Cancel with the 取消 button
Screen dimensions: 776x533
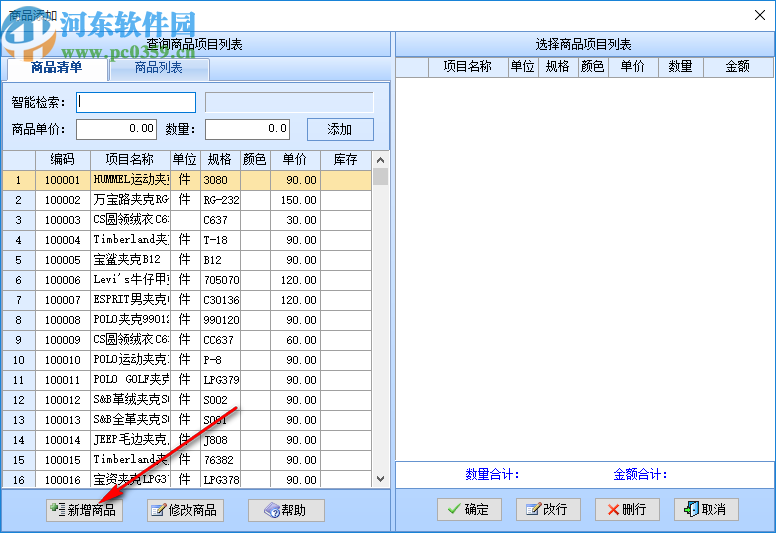(706, 509)
